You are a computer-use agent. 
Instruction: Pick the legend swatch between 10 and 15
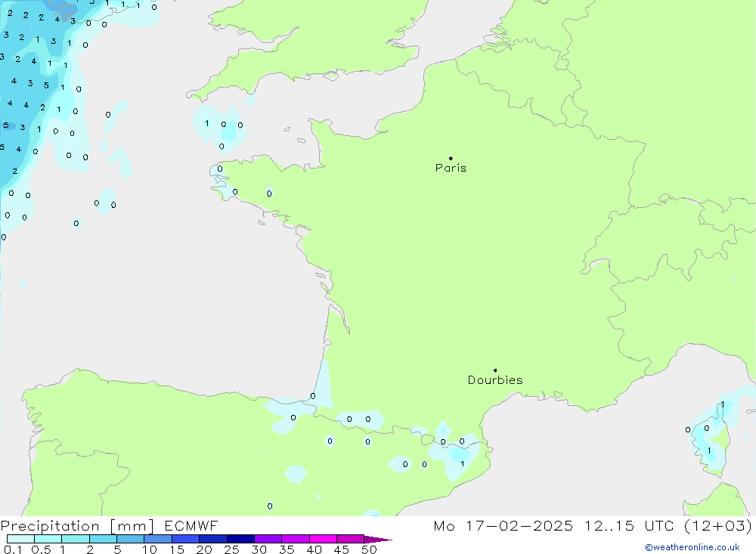158,539
